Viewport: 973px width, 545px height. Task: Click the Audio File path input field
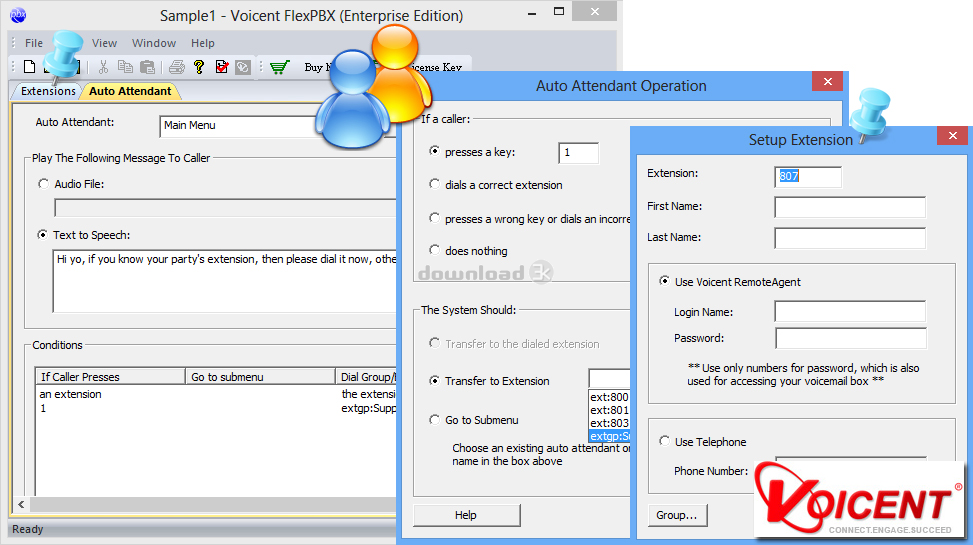click(225, 208)
